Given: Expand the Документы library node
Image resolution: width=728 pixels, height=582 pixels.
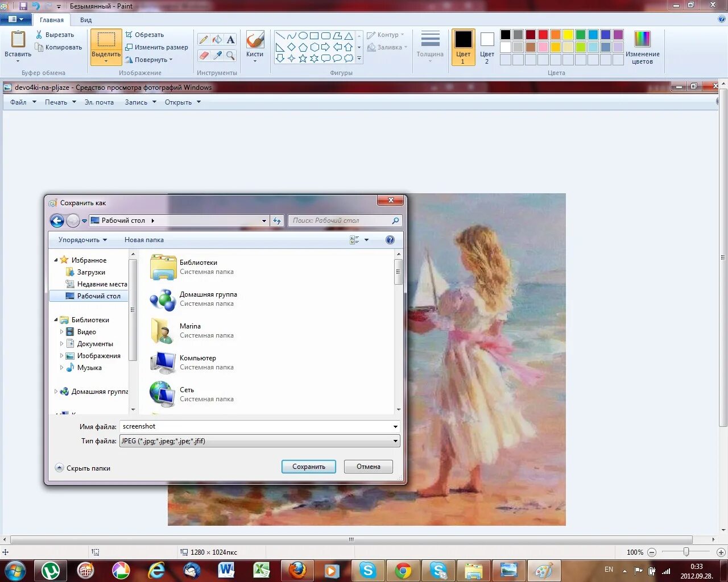Looking at the screenshot, I should (x=61, y=344).
